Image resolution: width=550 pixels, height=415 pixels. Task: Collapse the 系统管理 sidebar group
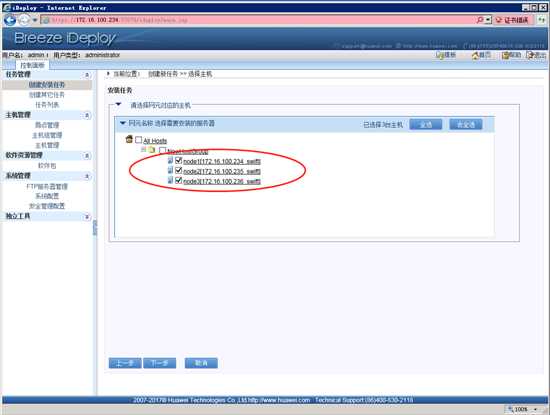[x=87, y=176]
